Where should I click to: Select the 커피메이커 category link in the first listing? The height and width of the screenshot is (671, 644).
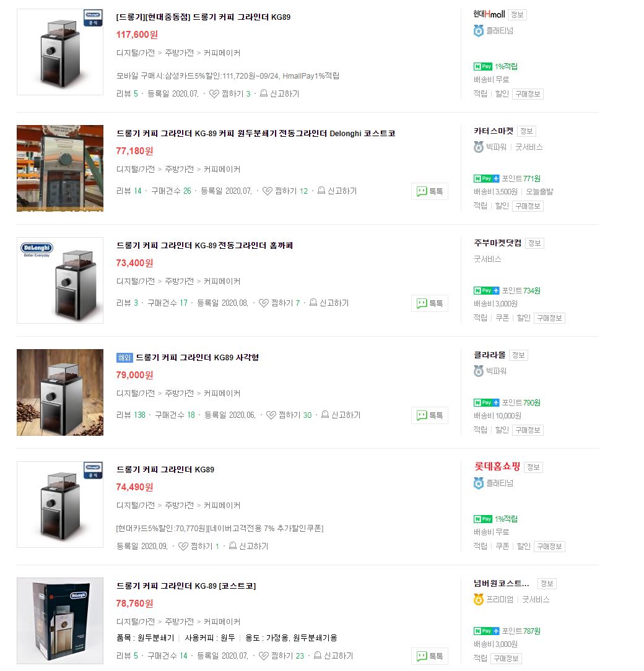click(222, 53)
